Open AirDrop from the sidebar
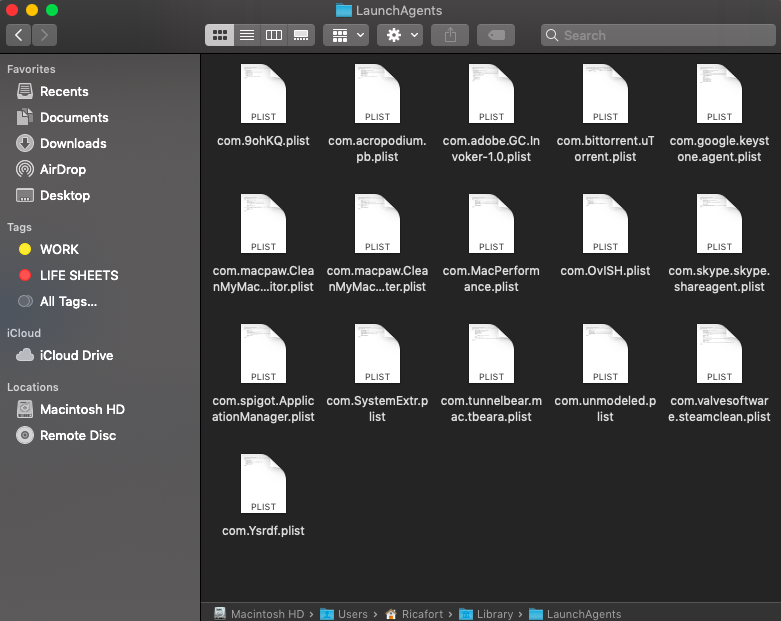This screenshot has height=621, width=781. pyautogui.click(x=62, y=169)
